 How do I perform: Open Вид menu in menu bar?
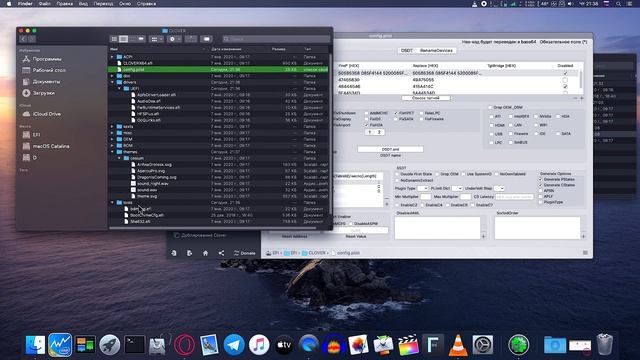[x=83, y=4]
